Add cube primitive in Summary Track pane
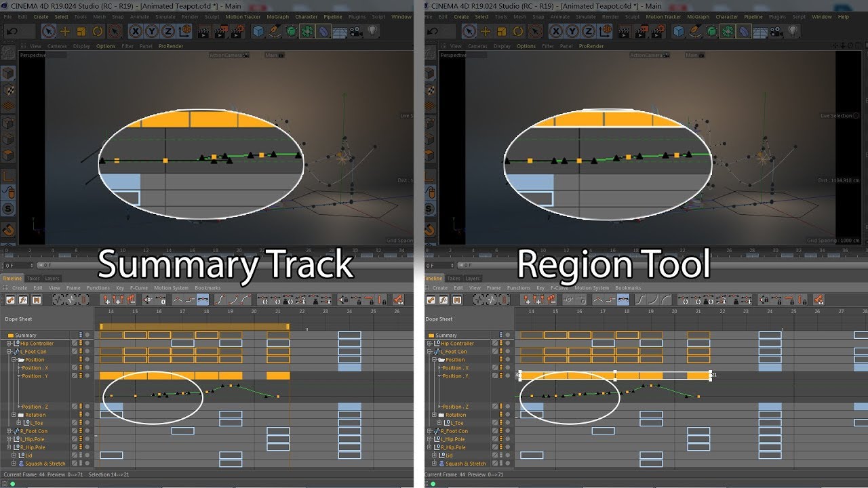This screenshot has height=488, width=868. click(x=258, y=30)
